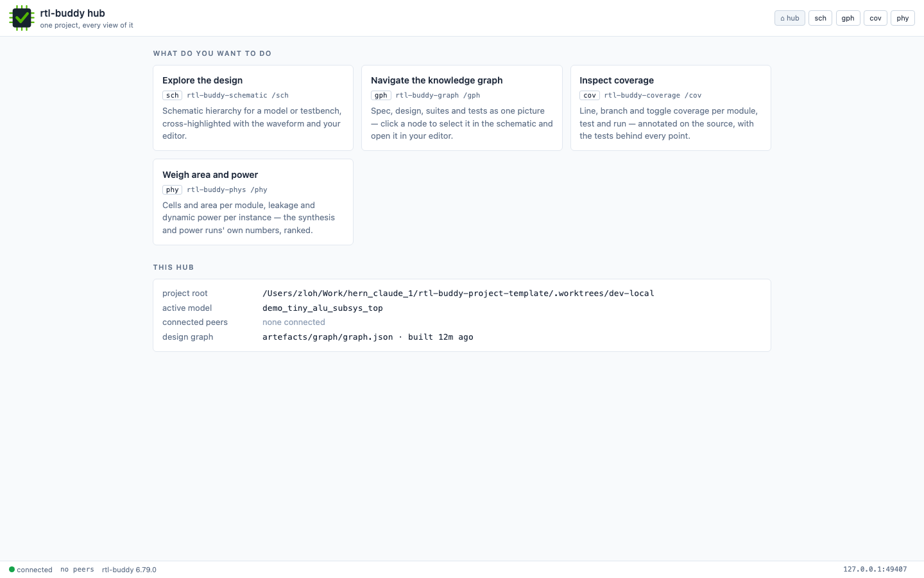This screenshot has width=924, height=578.
Task: Click the 'active model' row label
Action: pyautogui.click(x=187, y=308)
